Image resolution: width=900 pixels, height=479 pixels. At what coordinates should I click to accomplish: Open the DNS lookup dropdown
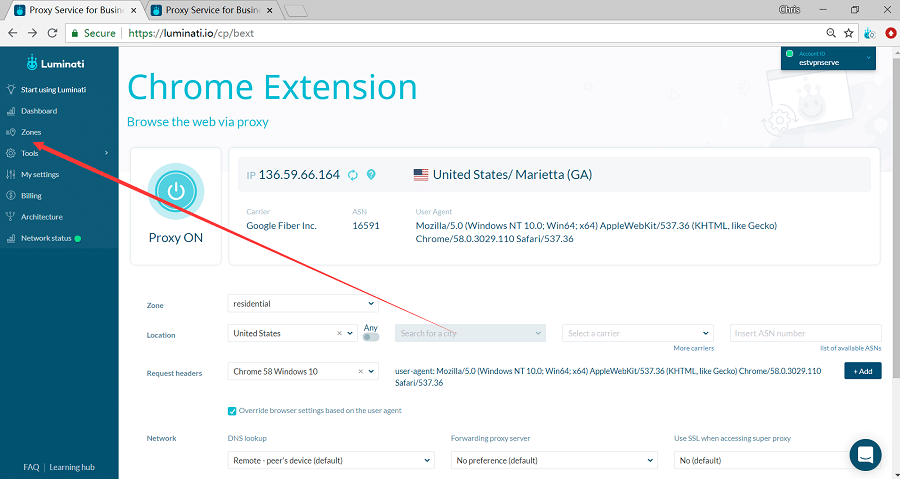(x=331, y=460)
